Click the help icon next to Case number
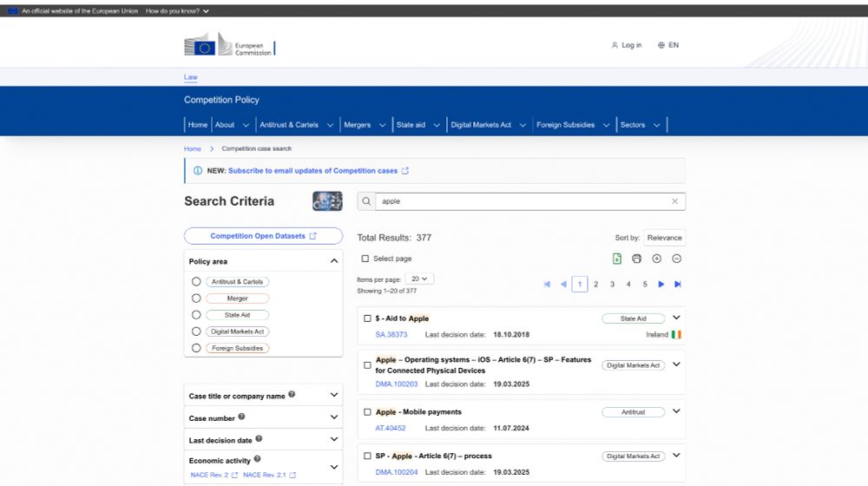 click(241, 417)
